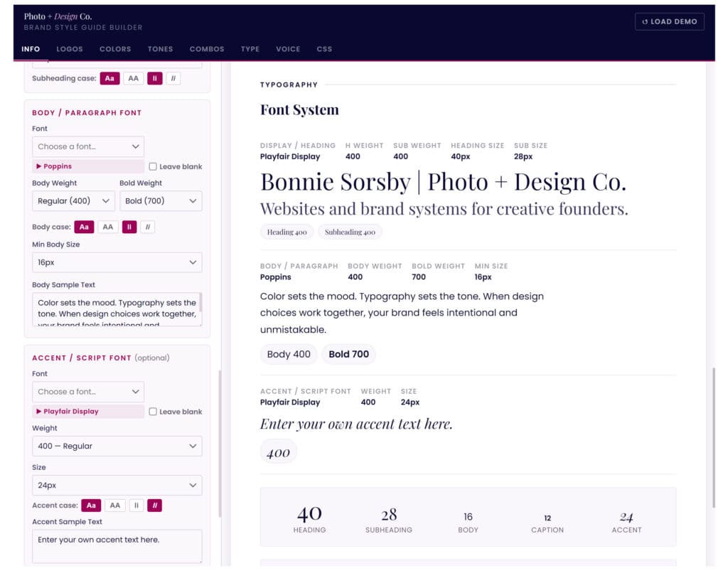Switch to the COLORS tab

coord(114,49)
